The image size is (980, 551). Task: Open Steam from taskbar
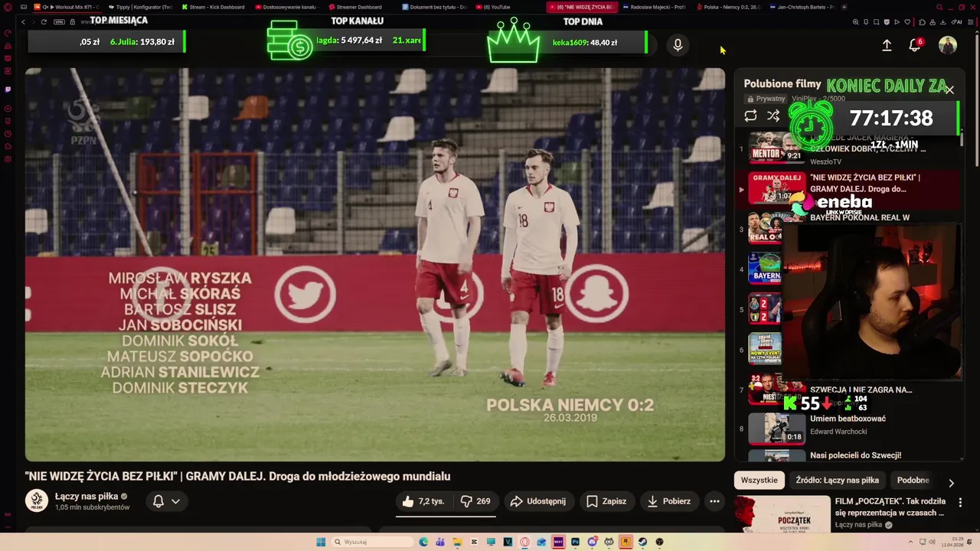click(x=642, y=542)
